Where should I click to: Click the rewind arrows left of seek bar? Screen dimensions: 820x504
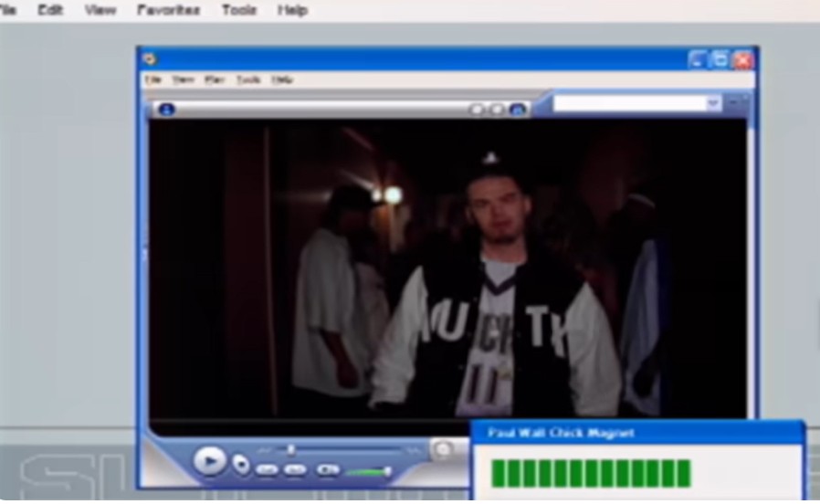point(265,449)
